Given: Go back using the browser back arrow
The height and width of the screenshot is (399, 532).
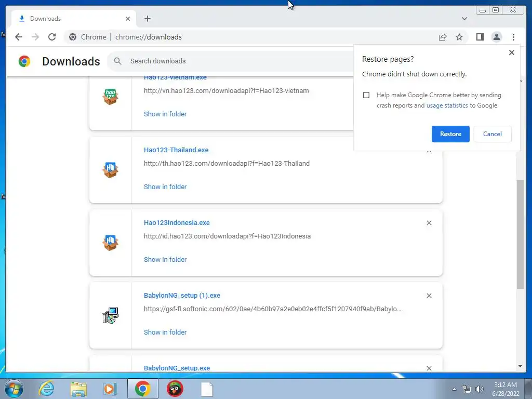Looking at the screenshot, I should pos(19,37).
